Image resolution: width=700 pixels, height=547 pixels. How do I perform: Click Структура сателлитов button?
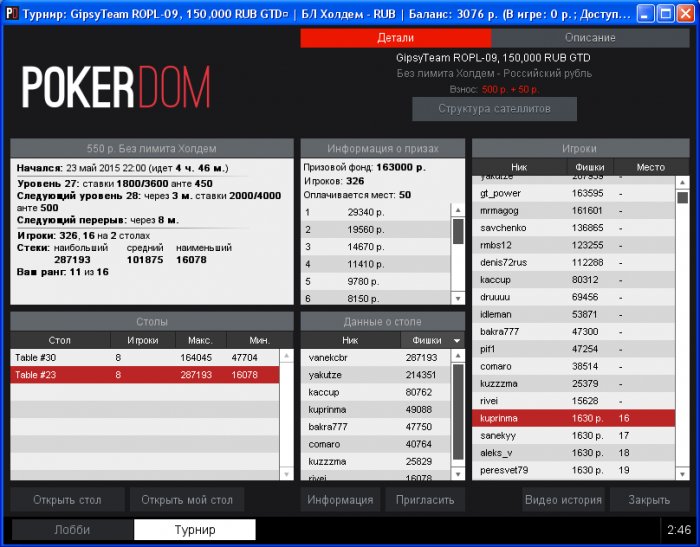tap(494, 109)
